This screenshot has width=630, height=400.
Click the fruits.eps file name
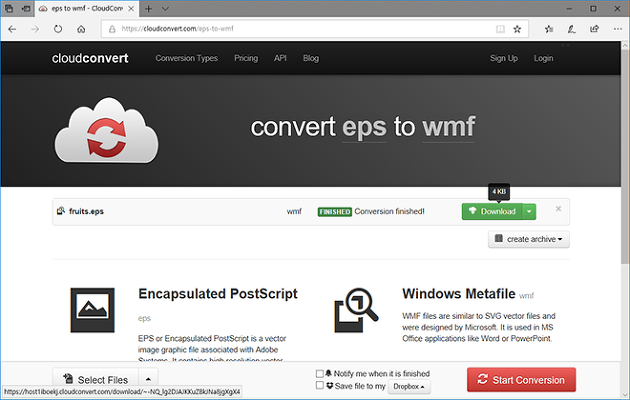[86, 211]
